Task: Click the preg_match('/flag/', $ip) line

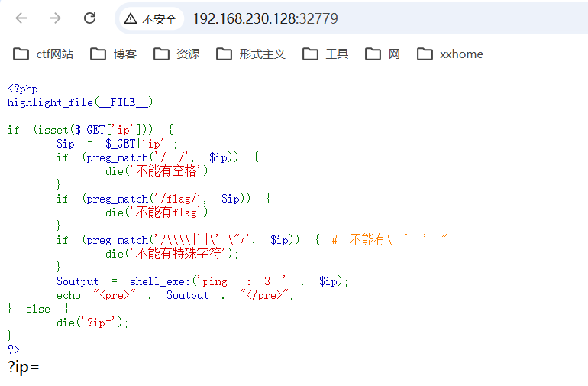Action: (x=163, y=199)
